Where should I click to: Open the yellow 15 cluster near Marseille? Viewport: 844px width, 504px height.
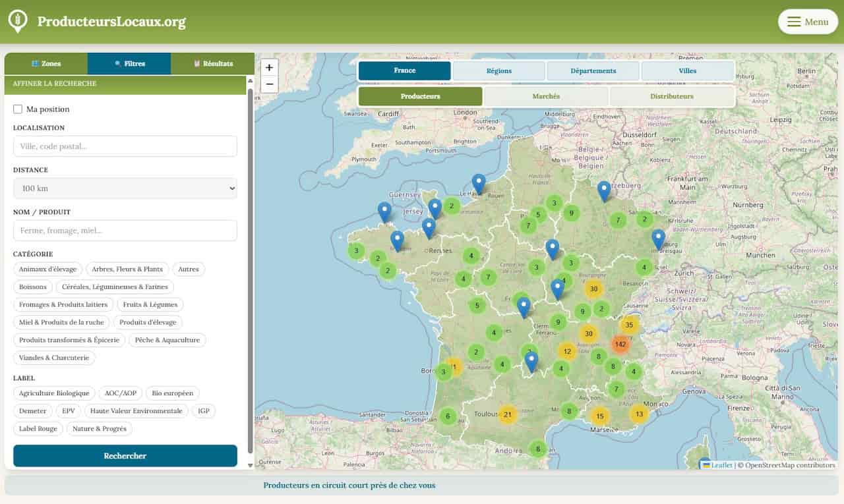tap(599, 416)
